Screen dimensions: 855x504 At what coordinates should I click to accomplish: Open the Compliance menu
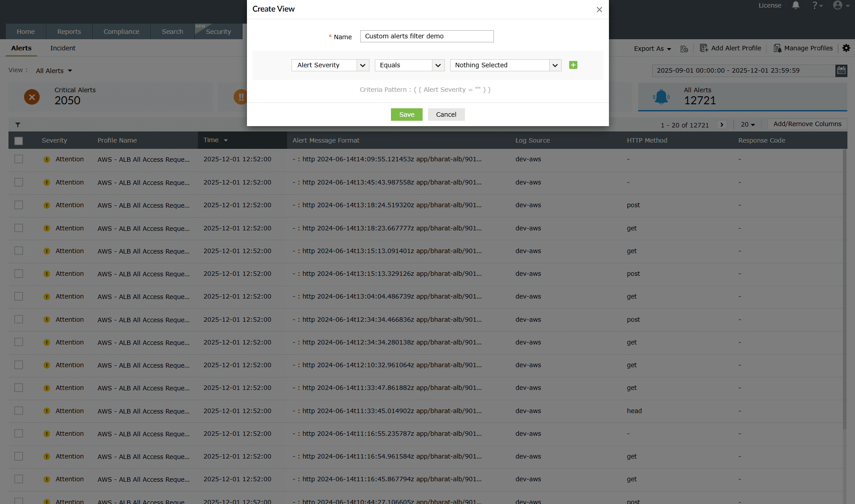(121, 31)
